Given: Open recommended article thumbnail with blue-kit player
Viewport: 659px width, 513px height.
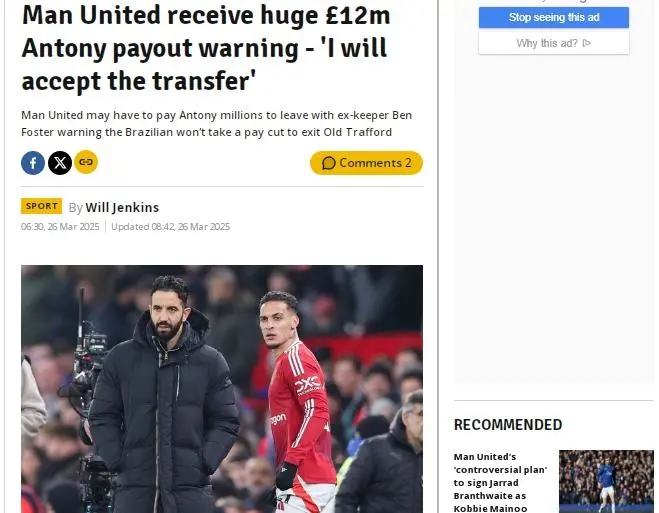Looking at the screenshot, I should tap(606, 481).
